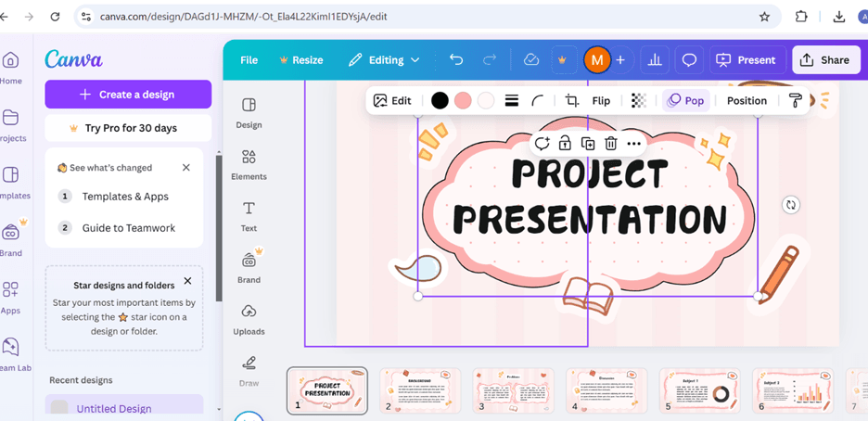Open the Draw tool
Viewport: 868px width, 421px height.
pos(249,371)
